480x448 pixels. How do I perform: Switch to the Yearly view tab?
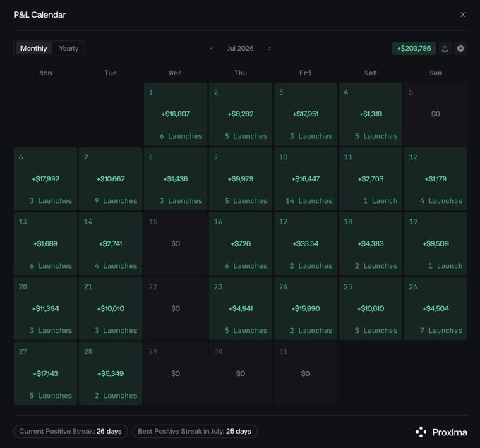pyautogui.click(x=68, y=49)
